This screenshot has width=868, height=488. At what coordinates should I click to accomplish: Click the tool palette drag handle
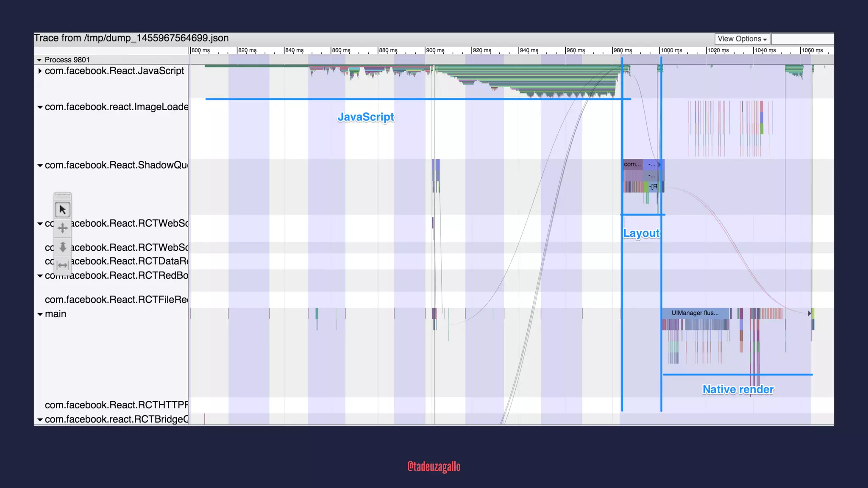(62, 196)
